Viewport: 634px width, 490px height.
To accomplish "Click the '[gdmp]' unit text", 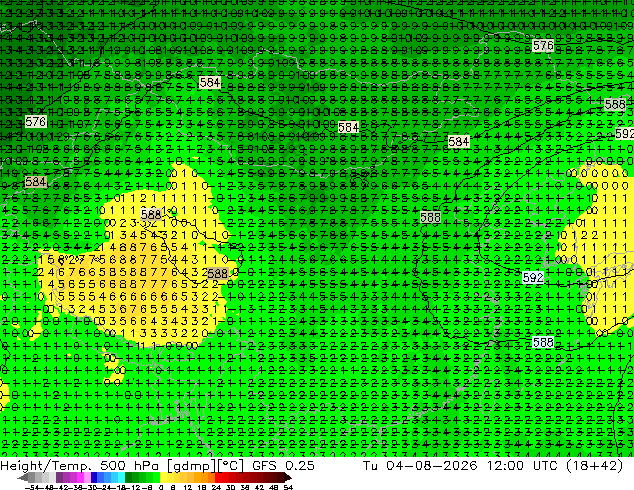I will [190, 466].
